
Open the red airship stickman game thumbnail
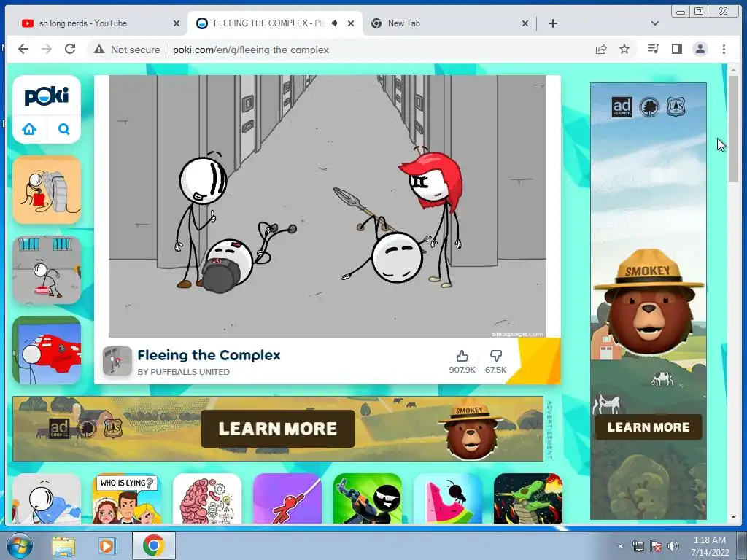tap(47, 350)
